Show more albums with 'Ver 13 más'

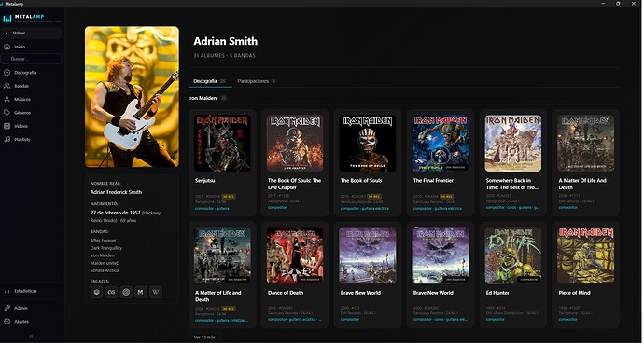(204, 338)
